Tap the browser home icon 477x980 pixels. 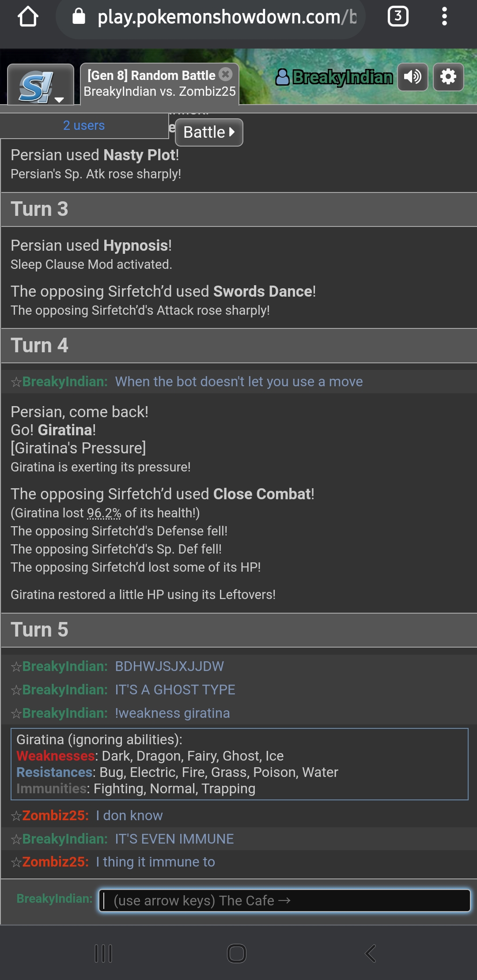coord(28,17)
